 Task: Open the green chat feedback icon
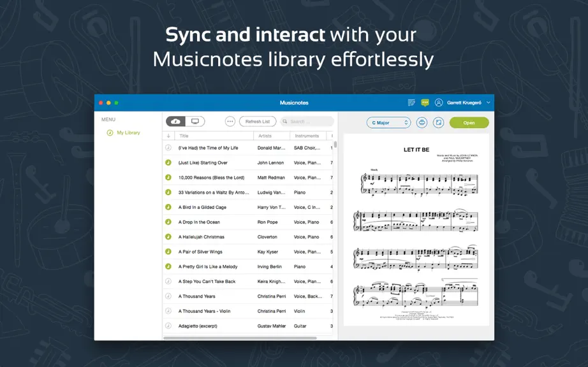(425, 103)
